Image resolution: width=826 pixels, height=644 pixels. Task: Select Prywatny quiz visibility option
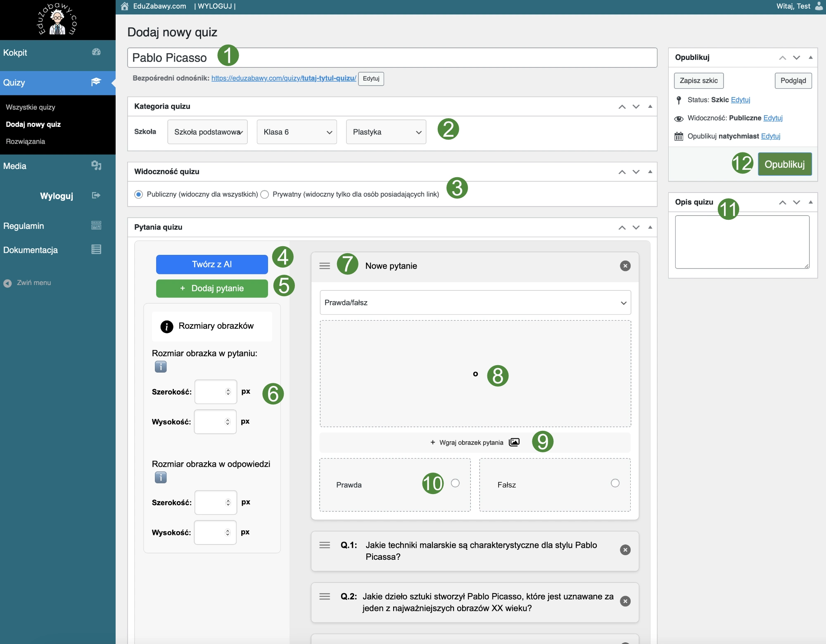point(265,195)
